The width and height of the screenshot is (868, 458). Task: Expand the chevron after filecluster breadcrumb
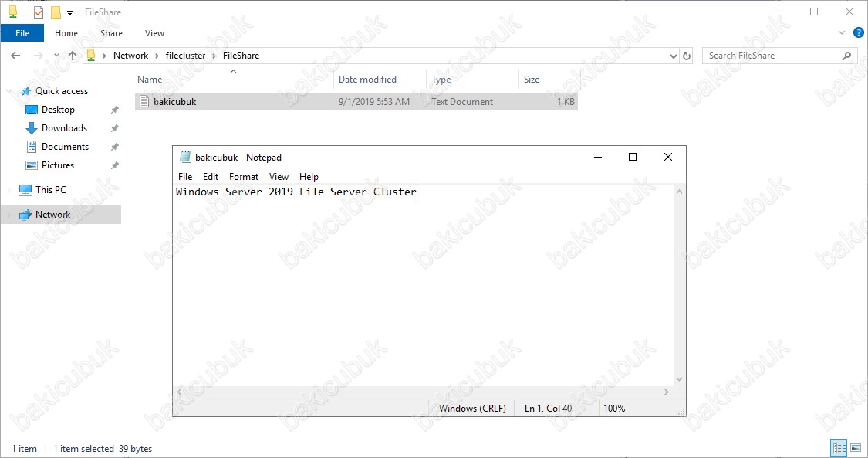click(214, 56)
